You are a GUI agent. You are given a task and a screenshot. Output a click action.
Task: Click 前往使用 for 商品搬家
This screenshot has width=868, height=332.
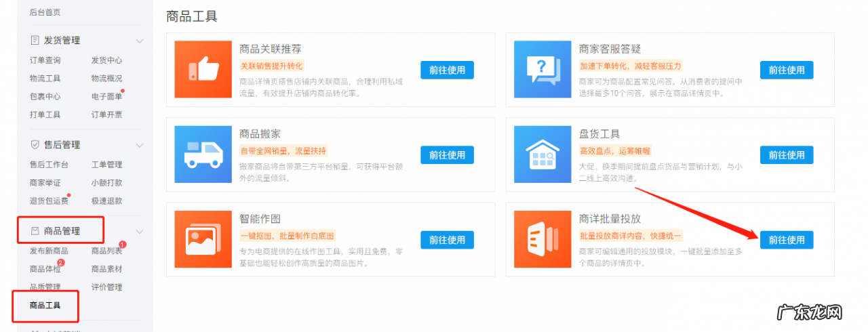click(x=447, y=155)
